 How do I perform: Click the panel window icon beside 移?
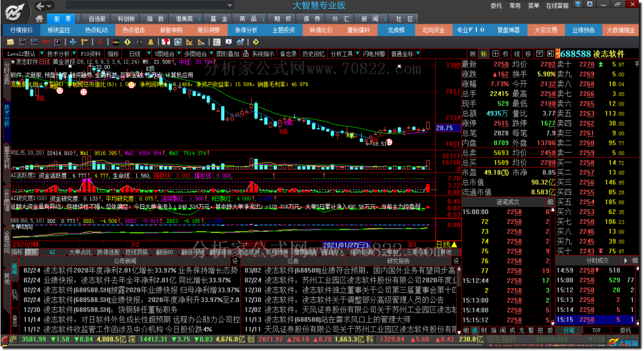pos(540,54)
